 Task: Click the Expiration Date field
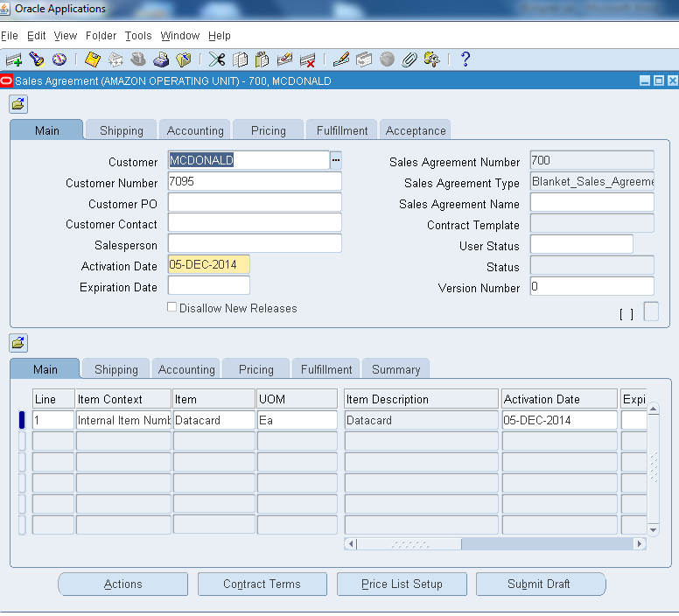click(209, 285)
